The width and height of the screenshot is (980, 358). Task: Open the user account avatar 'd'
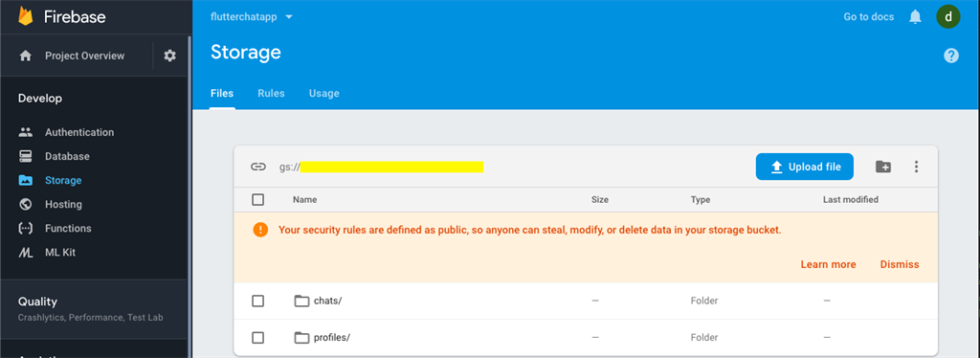click(948, 17)
